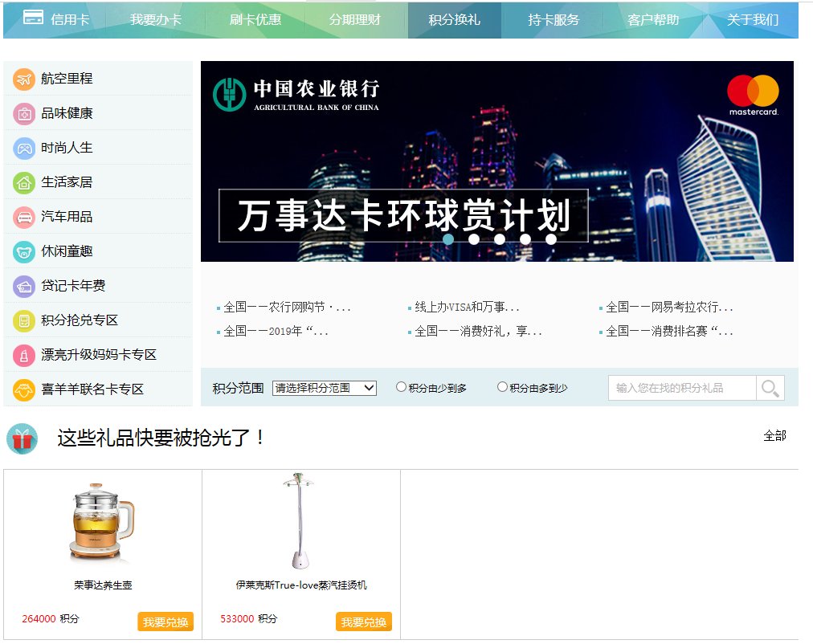This screenshot has height=644, width=813.
Task: Select 积分由少到多 sorting option
Action: tap(401, 385)
